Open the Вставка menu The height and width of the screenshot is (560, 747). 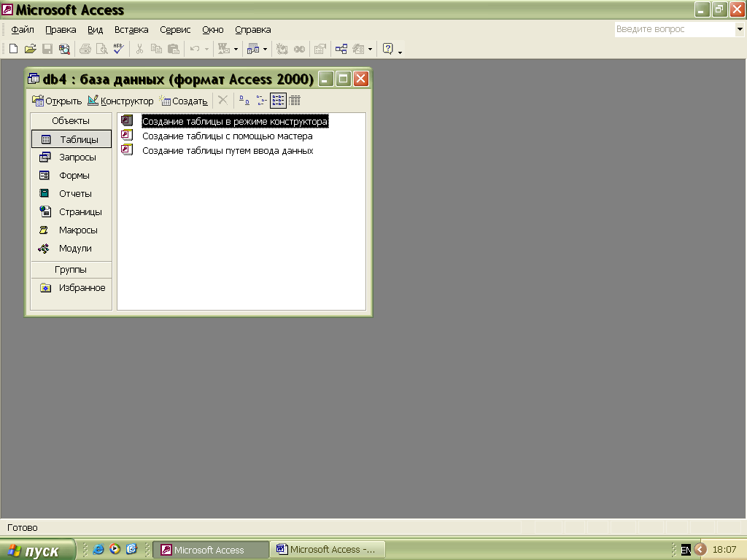[131, 29]
